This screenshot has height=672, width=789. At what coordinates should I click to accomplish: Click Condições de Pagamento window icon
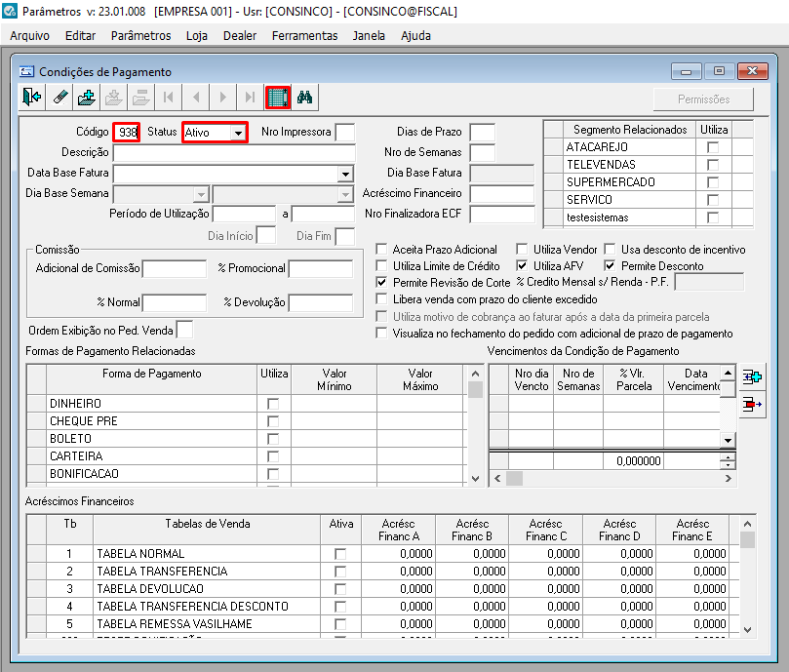point(26,71)
